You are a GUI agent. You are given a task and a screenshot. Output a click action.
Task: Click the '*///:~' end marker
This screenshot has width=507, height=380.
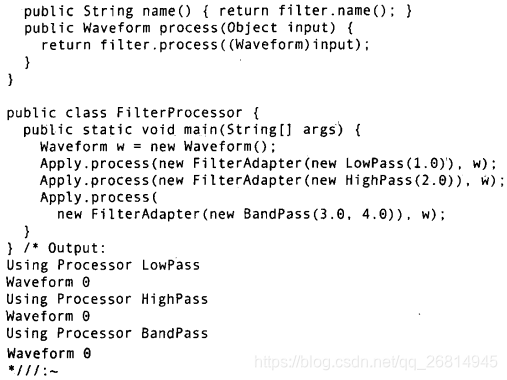click(33, 370)
